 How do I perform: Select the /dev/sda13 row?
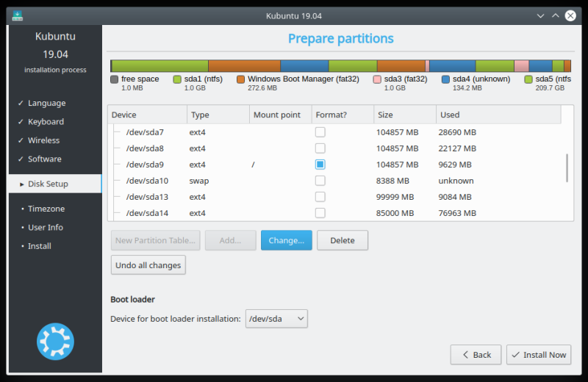tap(334, 196)
